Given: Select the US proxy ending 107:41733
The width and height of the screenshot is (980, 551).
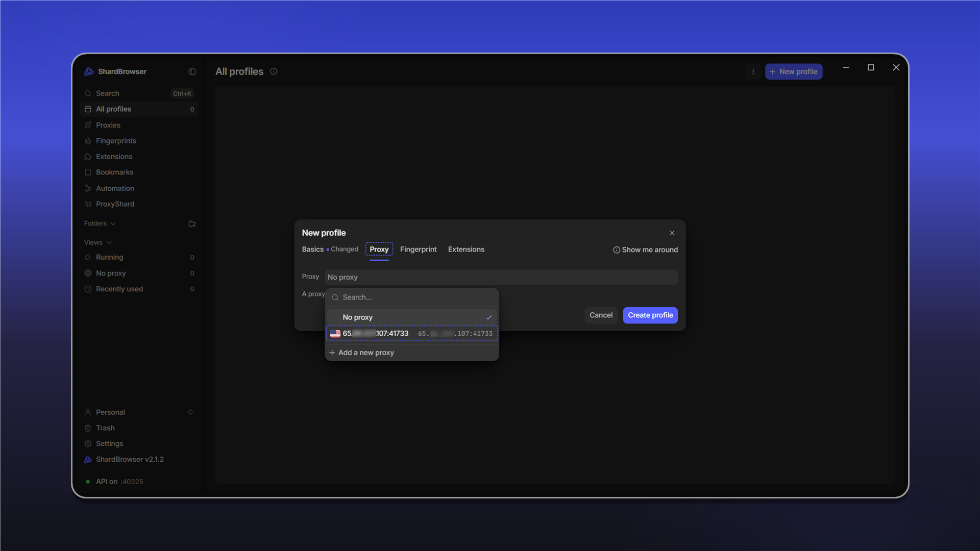Looking at the screenshot, I should 412,334.
